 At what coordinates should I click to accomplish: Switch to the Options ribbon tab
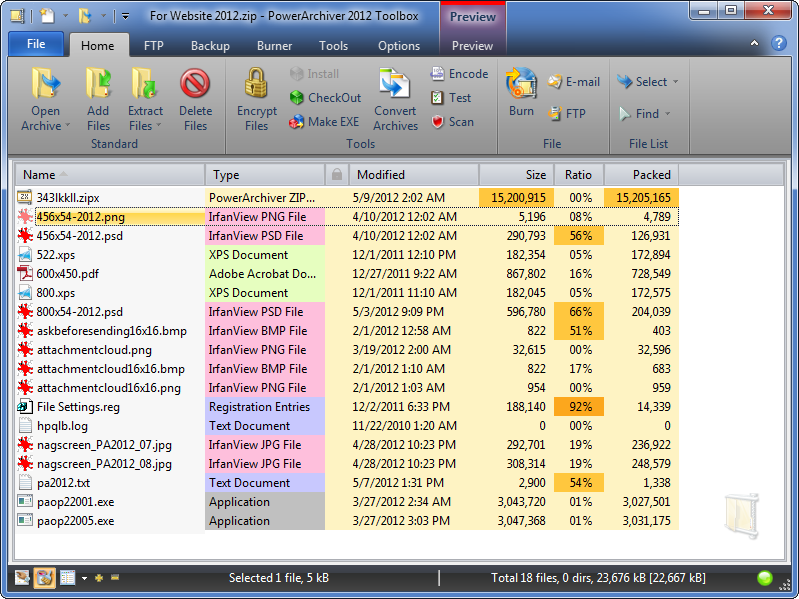tap(398, 45)
